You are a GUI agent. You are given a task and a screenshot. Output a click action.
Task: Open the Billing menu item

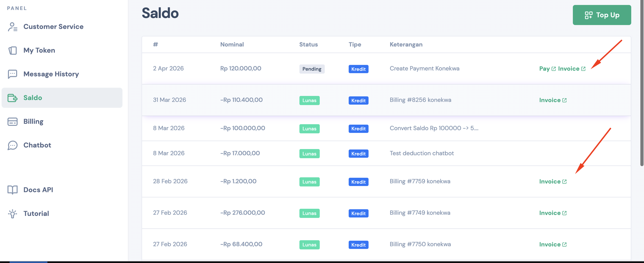pyautogui.click(x=33, y=122)
